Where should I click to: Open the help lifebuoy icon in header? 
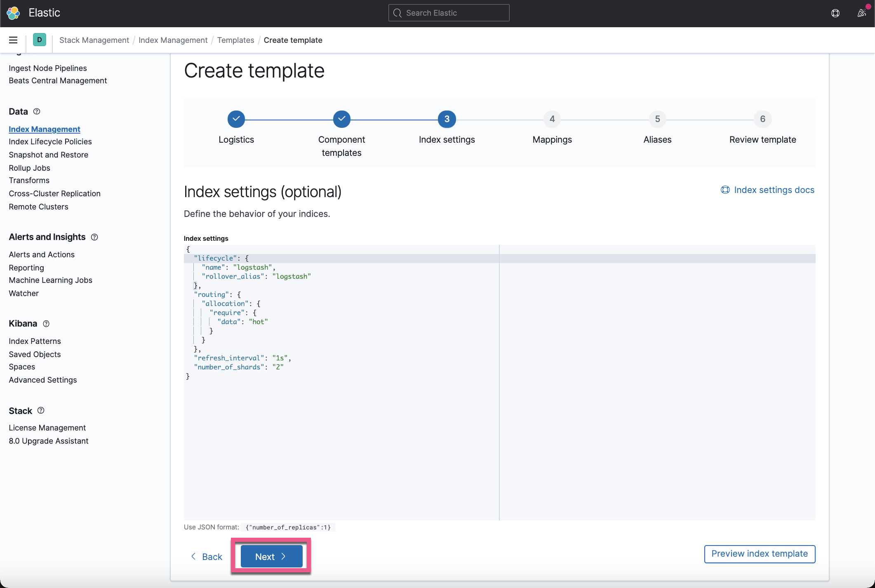(x=835, y=13)
